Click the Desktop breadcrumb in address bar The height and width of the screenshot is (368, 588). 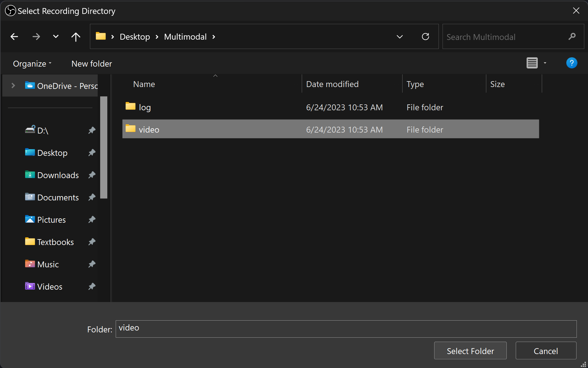click(x=135, y=37)
